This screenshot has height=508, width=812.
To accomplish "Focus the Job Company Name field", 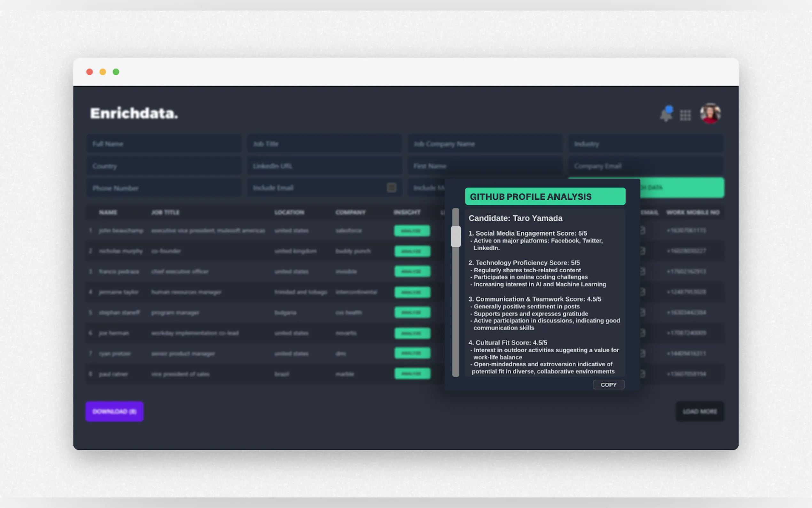I will [x=485, y=144].
